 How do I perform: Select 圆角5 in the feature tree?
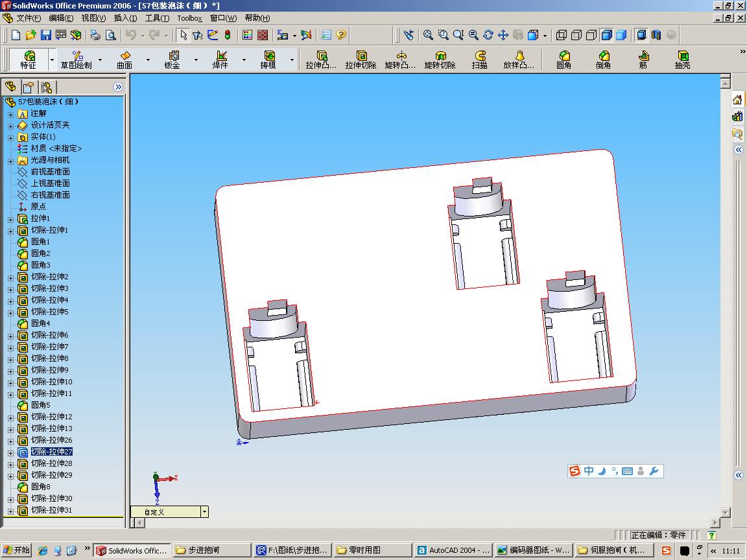pyautogui.click(x=40, y=405)
